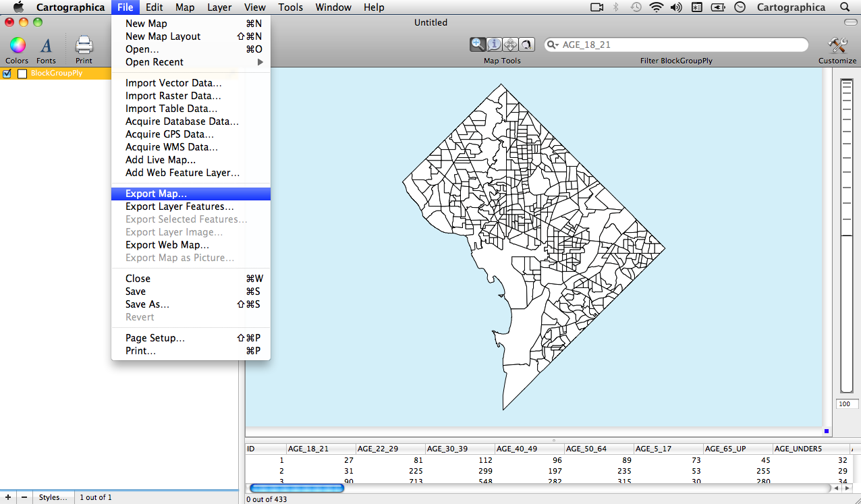This screenshot has height=504, width=861.
Task: Click the Print toolbar icon
Action: pos(84,46)
